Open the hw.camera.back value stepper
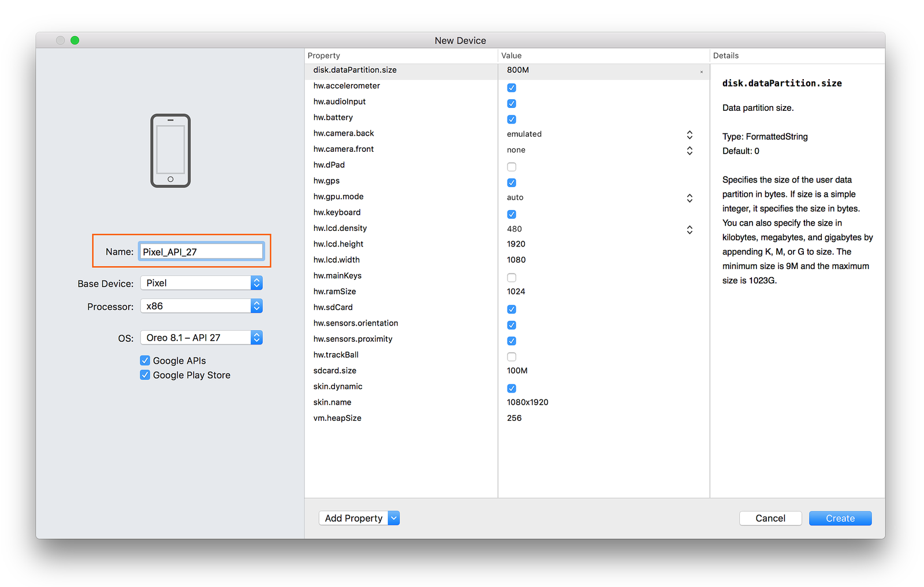 (x=689, y=134)
